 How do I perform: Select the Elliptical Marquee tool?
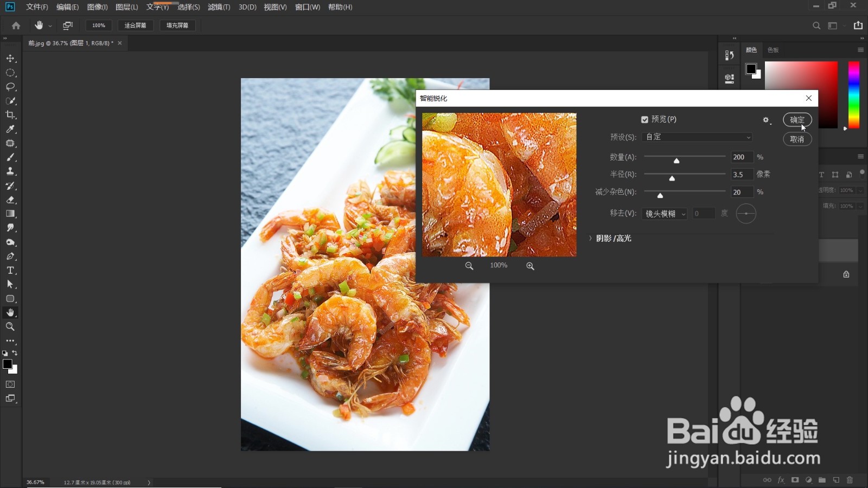(x=10, y=73)
